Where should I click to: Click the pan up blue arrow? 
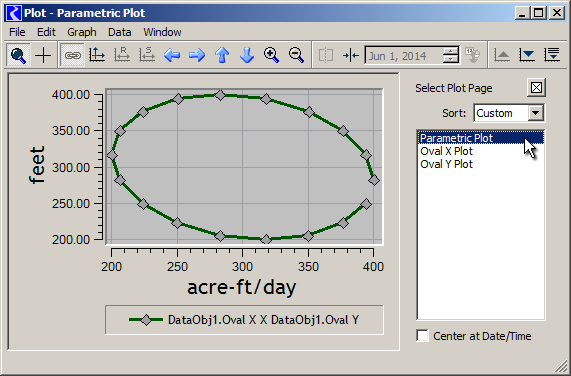click(x=222, y=55)
